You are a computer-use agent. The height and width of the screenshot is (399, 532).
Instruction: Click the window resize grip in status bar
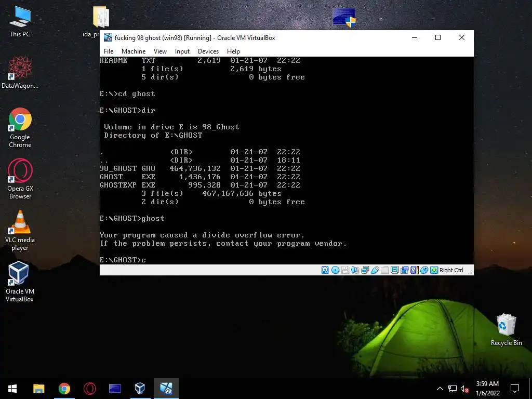click(470, 271)
